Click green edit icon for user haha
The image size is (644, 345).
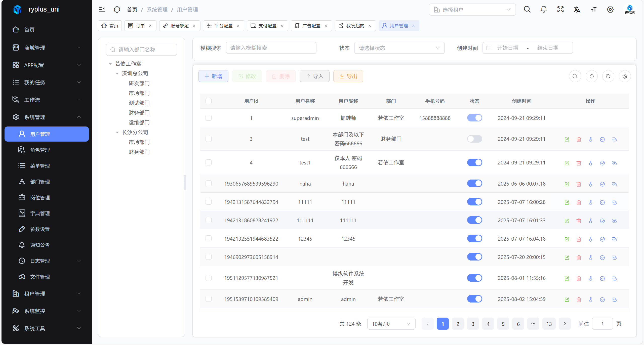pyautogui.click(x=567, y=184)
